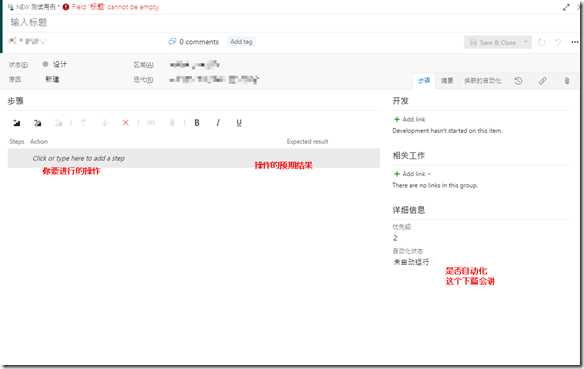Click the Move step down arrow
Viewport: 584px width, 369px height.
105,123
